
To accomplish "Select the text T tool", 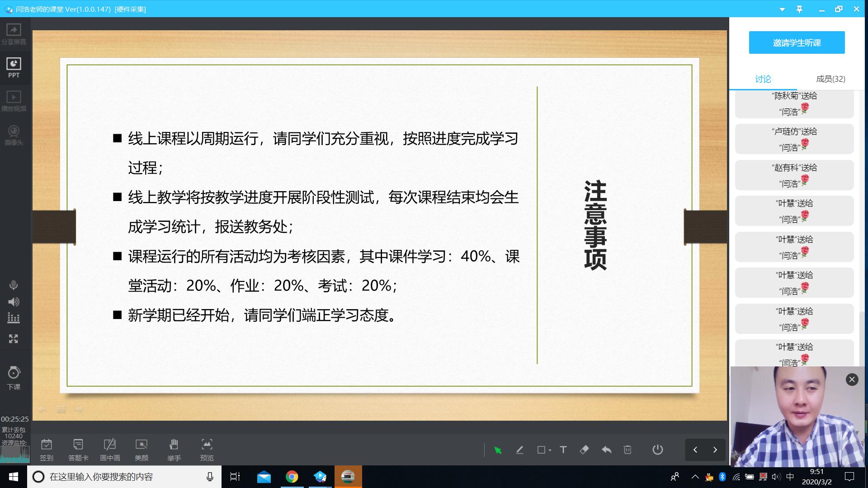I will click(563, 450).
